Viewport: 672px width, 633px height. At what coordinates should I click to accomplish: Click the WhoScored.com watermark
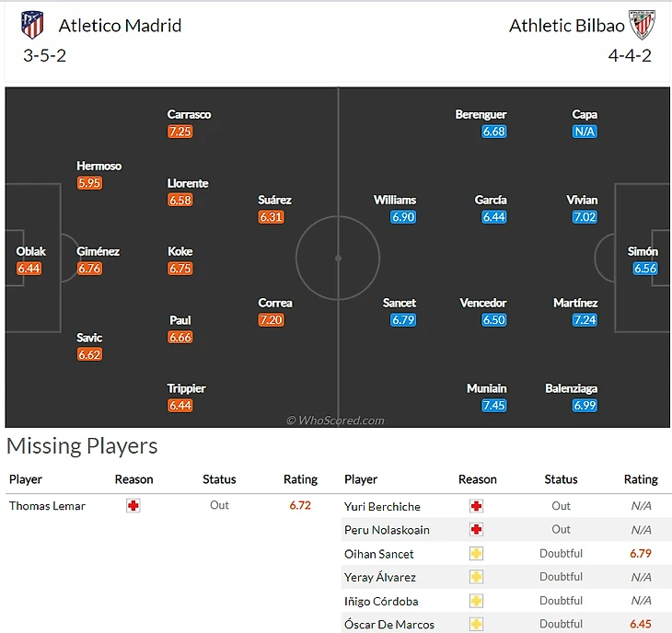click(x=335, y=420)
